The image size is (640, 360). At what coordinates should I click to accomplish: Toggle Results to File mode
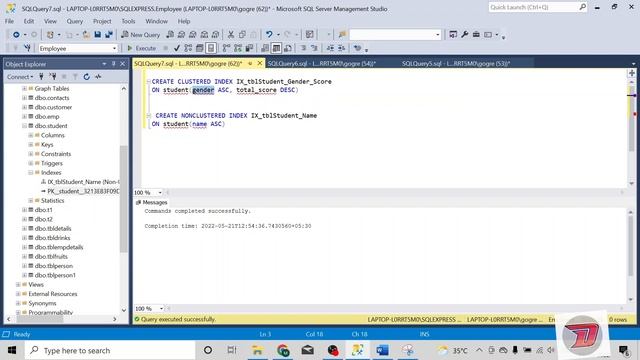(x=288, y=48)
